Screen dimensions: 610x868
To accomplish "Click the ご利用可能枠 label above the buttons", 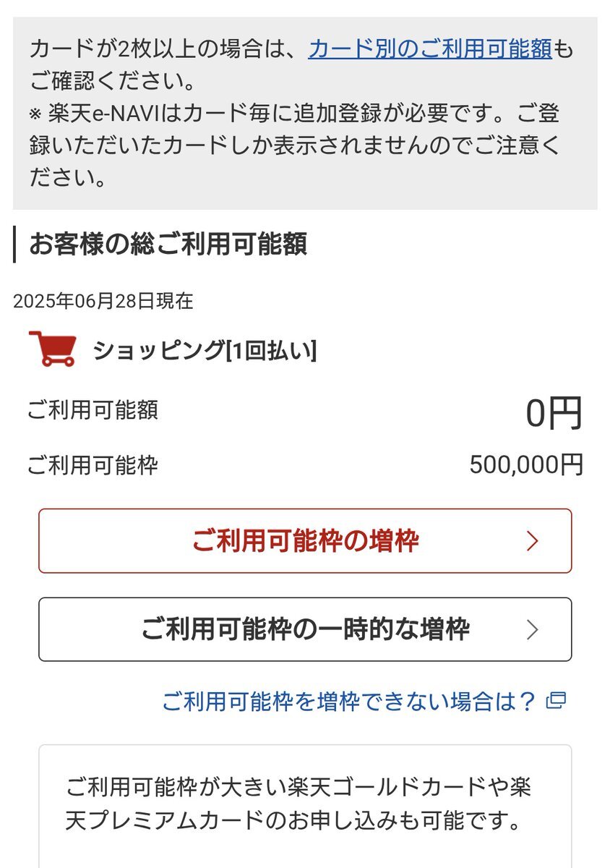I will [93, 465].
